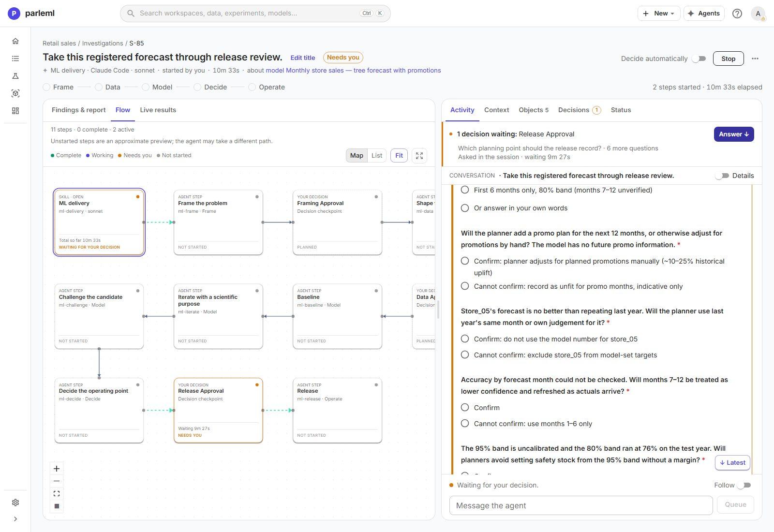774x532 pixels.
Task: Open the Findings & report tab
Action: (x=78, y=110)
